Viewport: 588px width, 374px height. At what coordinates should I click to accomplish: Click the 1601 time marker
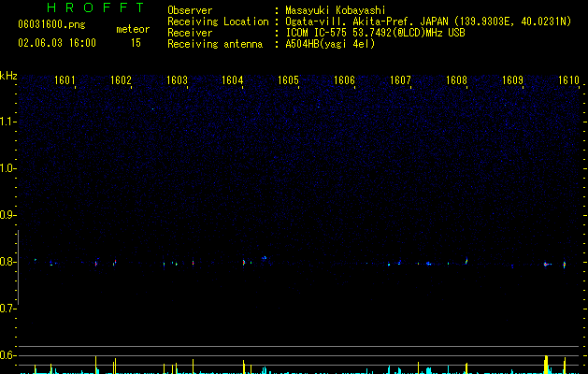coord(65,80)
